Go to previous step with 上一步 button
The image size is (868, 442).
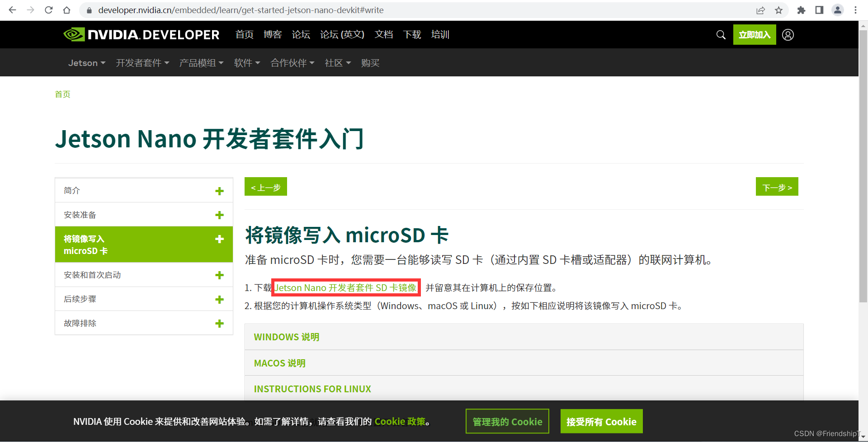[x=266, y=187]
